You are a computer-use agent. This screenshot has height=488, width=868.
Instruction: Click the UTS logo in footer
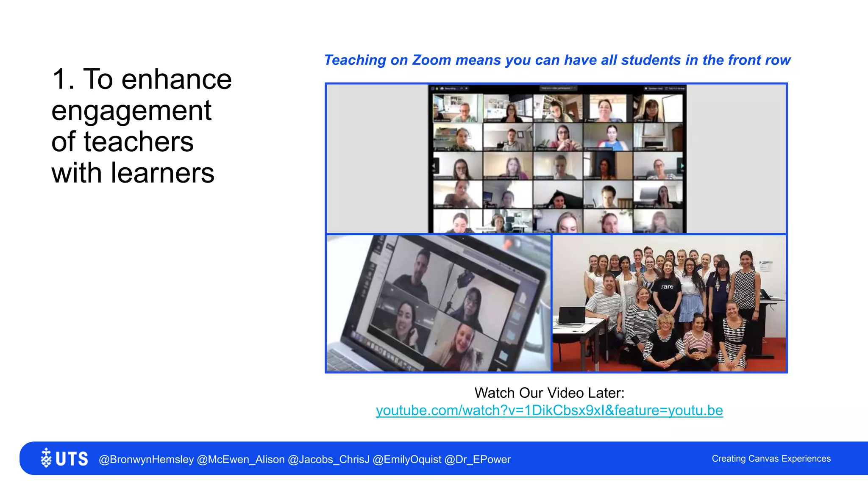(64, 458)
